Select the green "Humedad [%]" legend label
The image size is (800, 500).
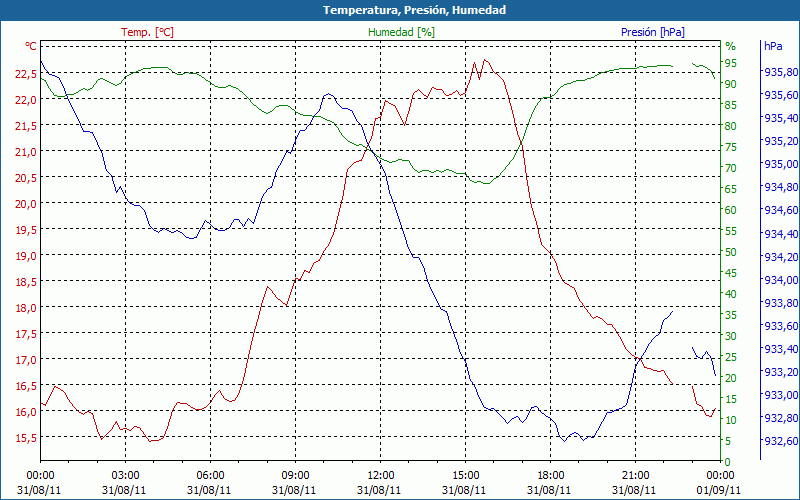coord(402,32)
